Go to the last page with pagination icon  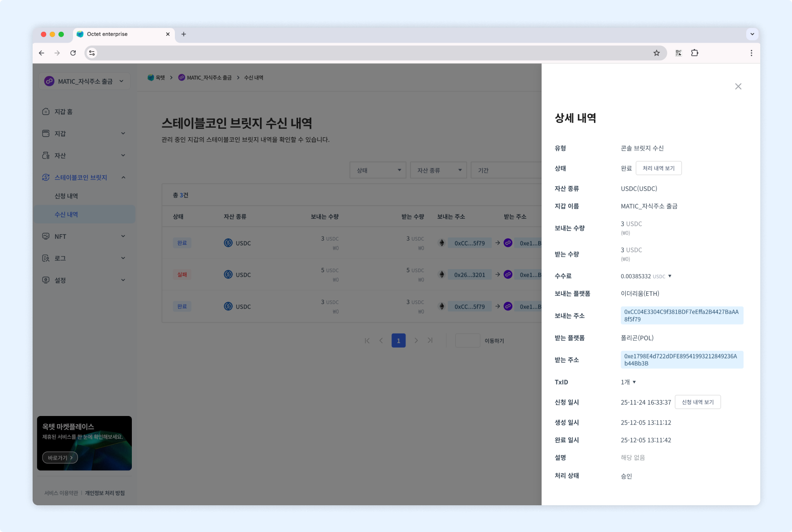430,340
